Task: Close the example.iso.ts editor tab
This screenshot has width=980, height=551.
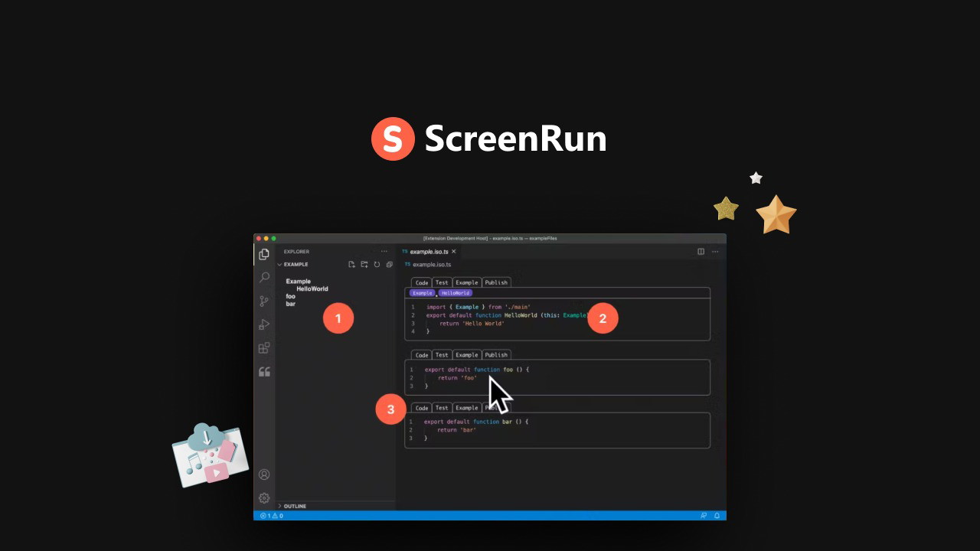Action: pos(453,251)
